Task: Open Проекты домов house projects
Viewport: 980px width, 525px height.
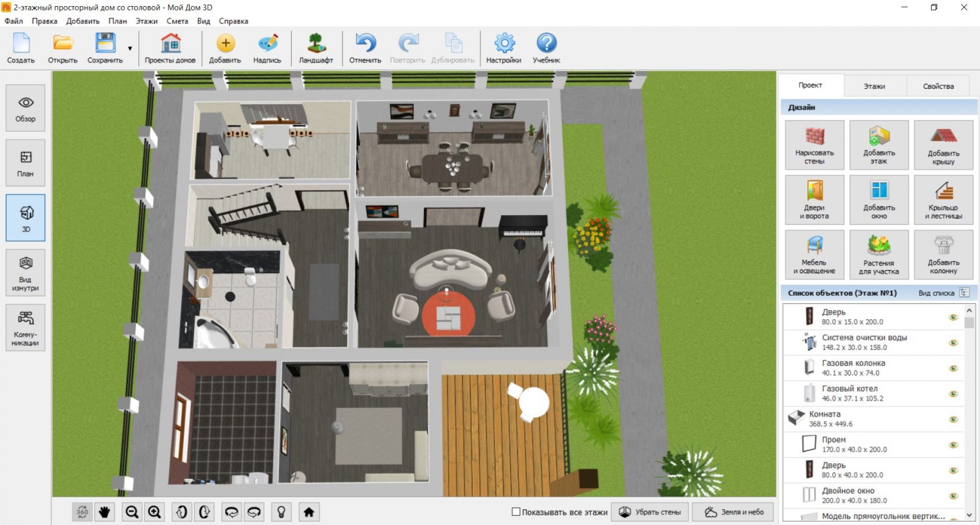Action: pos(170,48)
